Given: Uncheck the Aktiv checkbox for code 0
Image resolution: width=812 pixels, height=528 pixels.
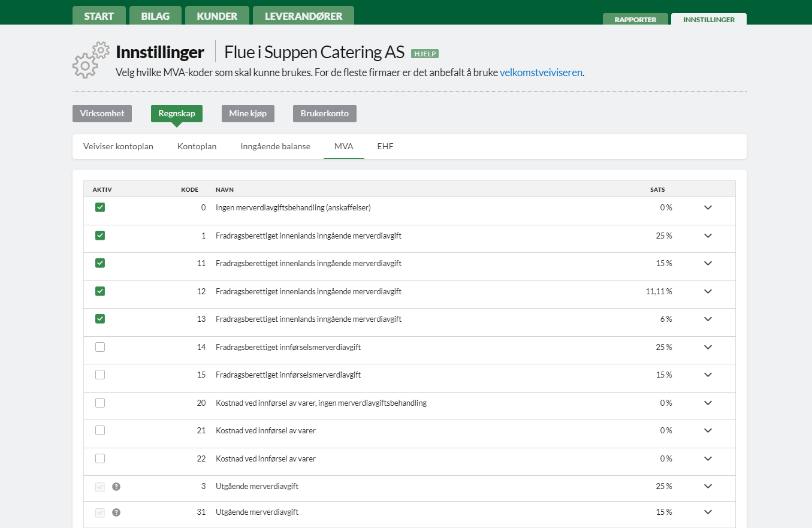Looking at the screenshot, I should pos(100,207).
